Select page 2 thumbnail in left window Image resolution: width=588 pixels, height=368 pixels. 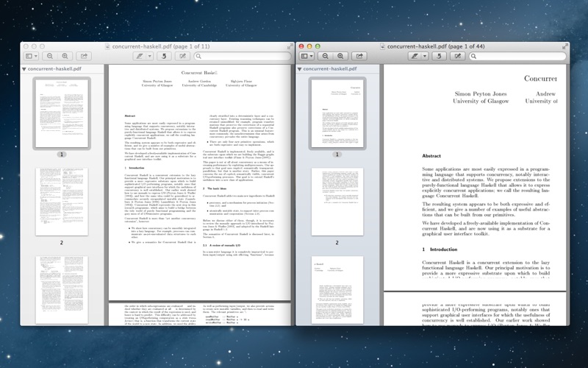click(62, 202)
